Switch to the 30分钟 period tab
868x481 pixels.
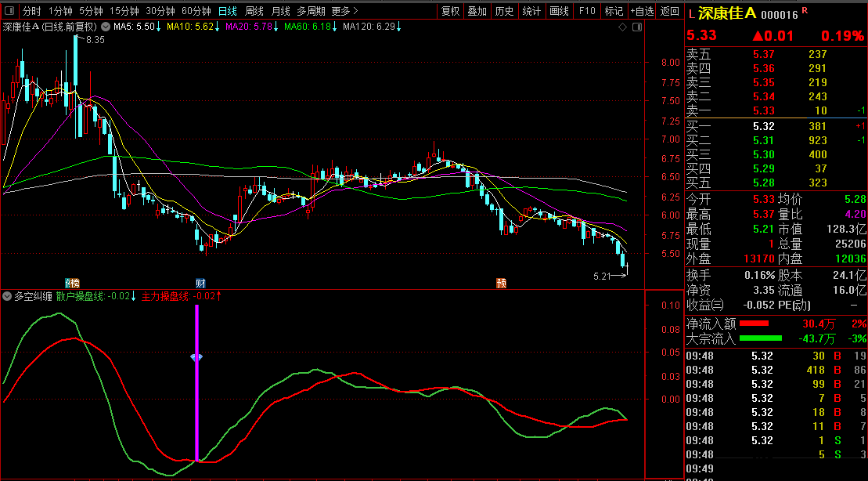pos(160,11)
